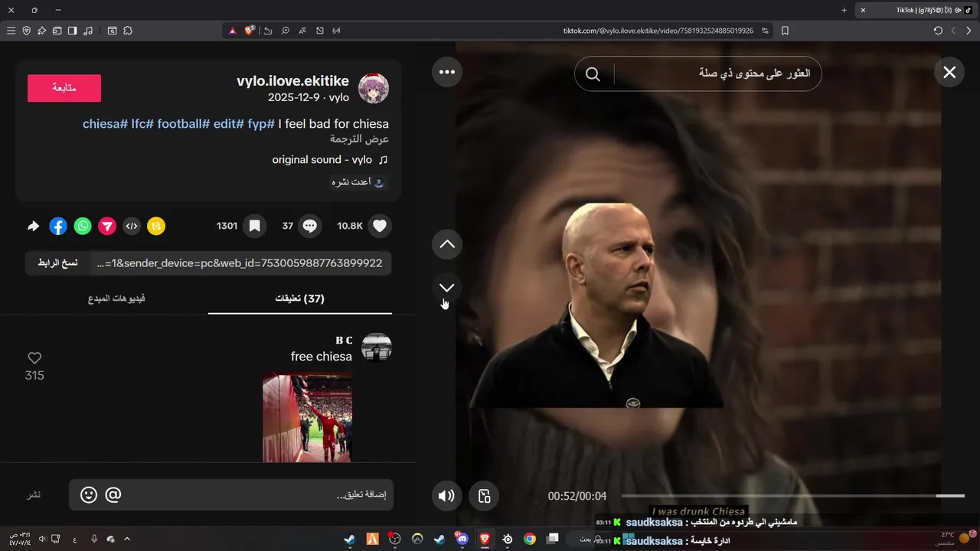980x551 pixels.
Task: Share the video to WhatsApp
Action: [x=83, y=226]
